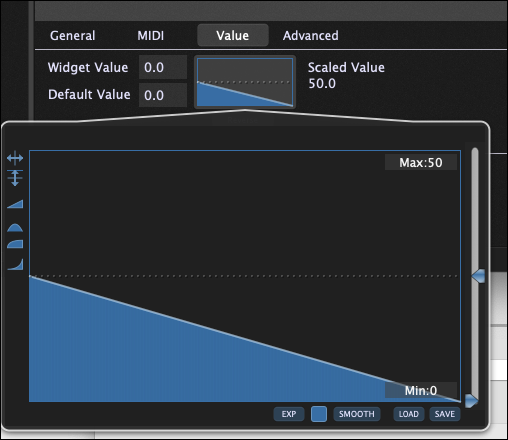This screenshot has height=440, width=508.
Task: Click the blue square swatch next to EXP
Action: tap(319, 414)
